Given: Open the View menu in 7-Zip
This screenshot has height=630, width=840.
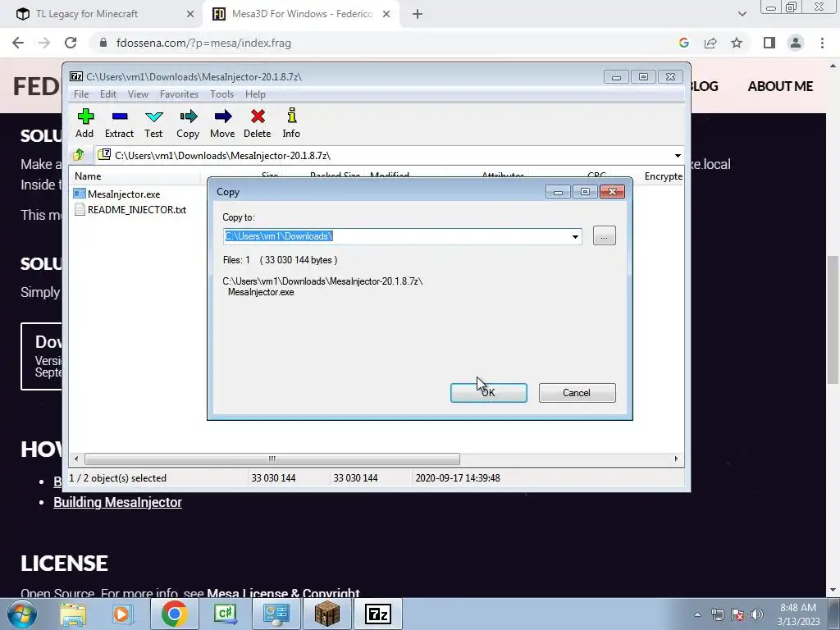Looking at the screenshot, I should click(138, 94).
